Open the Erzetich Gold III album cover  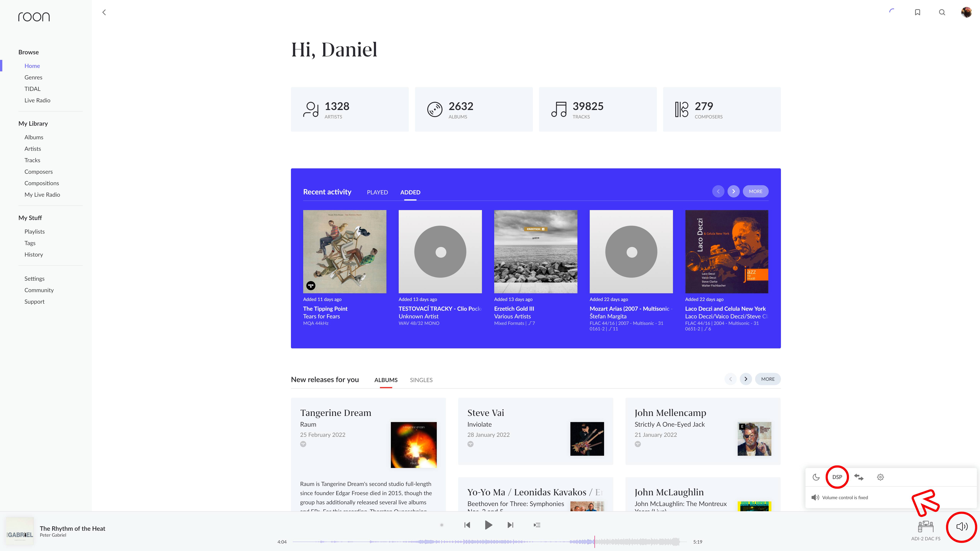536,251
